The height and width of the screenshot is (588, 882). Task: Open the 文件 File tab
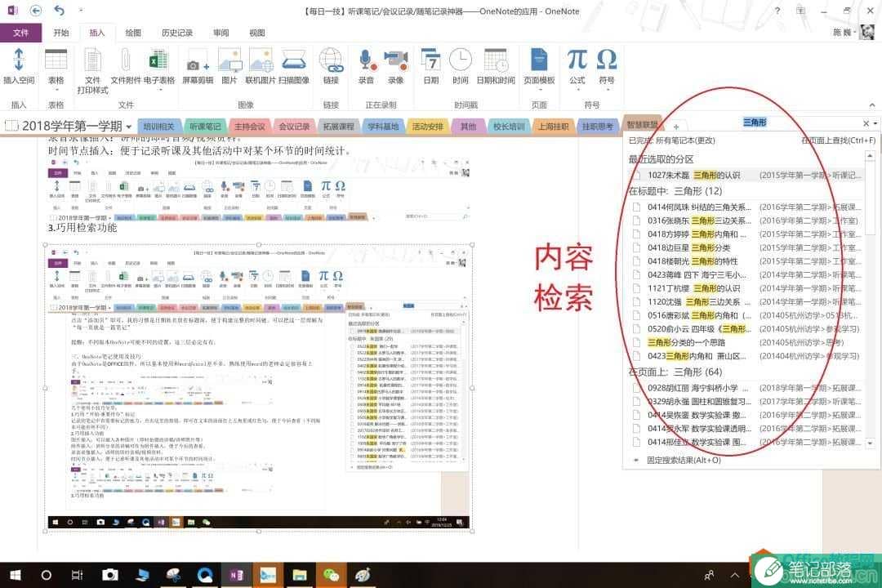pos(20,33)
